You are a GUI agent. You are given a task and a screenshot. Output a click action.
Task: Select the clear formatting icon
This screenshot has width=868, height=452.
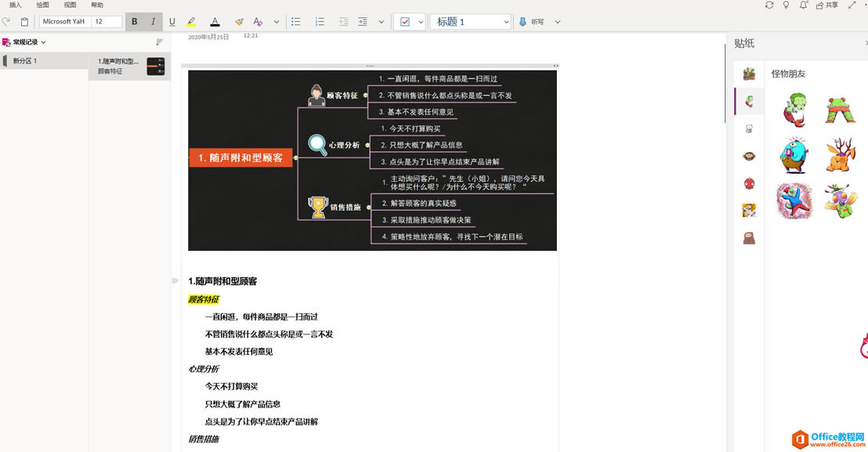[258, 21]
